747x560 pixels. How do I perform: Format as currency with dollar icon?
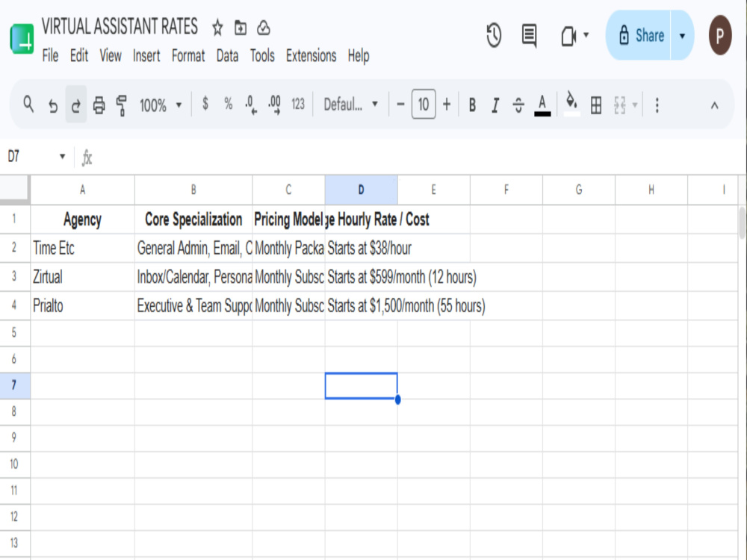pos(205,103)
